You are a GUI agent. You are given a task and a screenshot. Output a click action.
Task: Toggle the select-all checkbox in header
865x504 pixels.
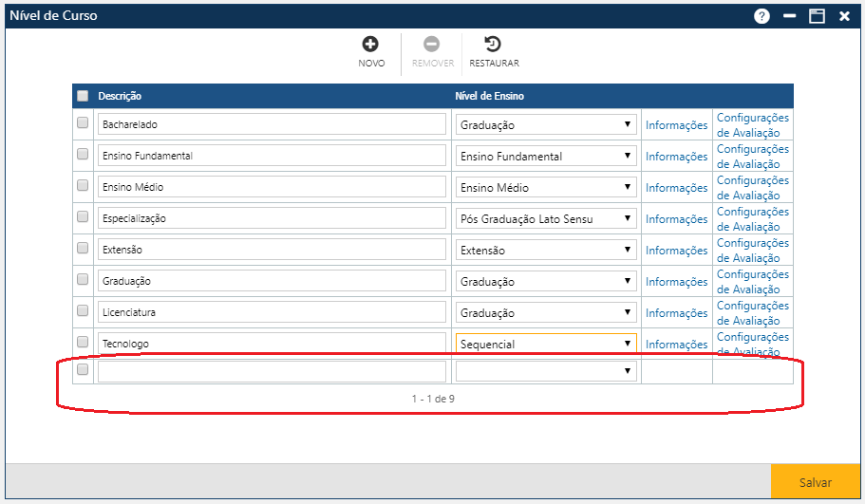[x=83, y=96]
